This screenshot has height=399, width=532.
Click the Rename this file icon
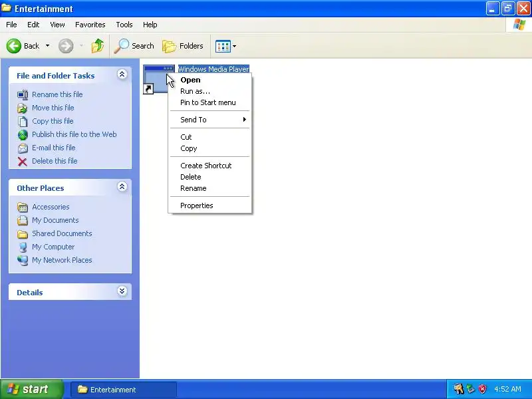[23, 94]
